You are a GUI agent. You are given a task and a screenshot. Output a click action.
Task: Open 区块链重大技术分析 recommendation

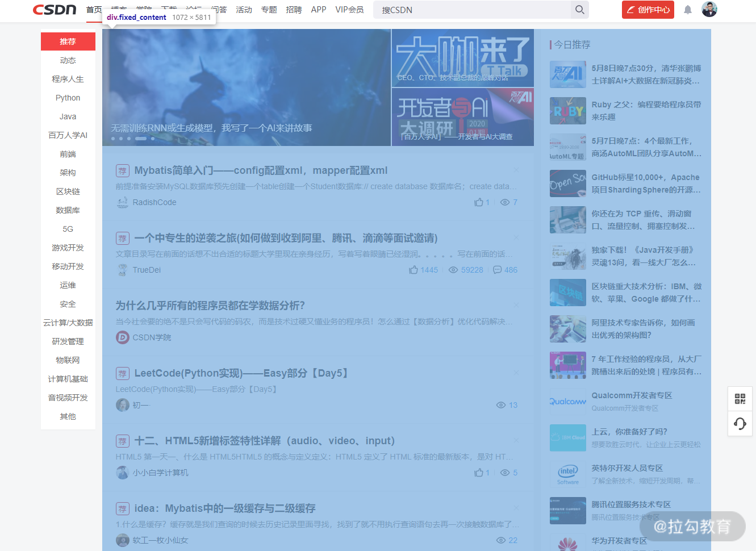pos(646,293)
